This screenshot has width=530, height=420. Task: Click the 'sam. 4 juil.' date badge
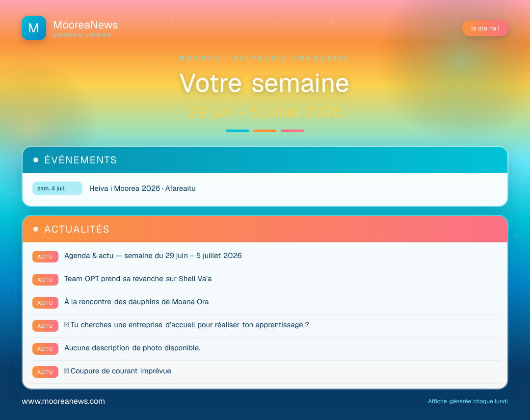[x=57, y=188]
